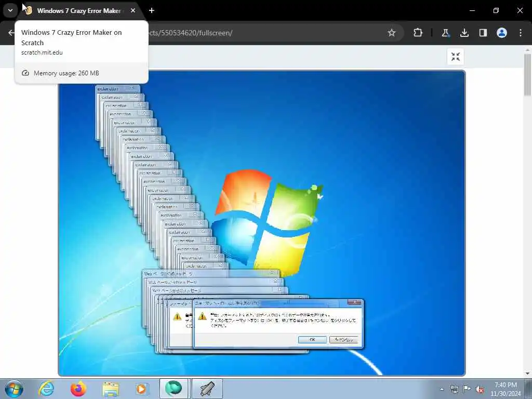Open Chrome Labs flask icon
The image size is (532, 399).
click(445, 33)
